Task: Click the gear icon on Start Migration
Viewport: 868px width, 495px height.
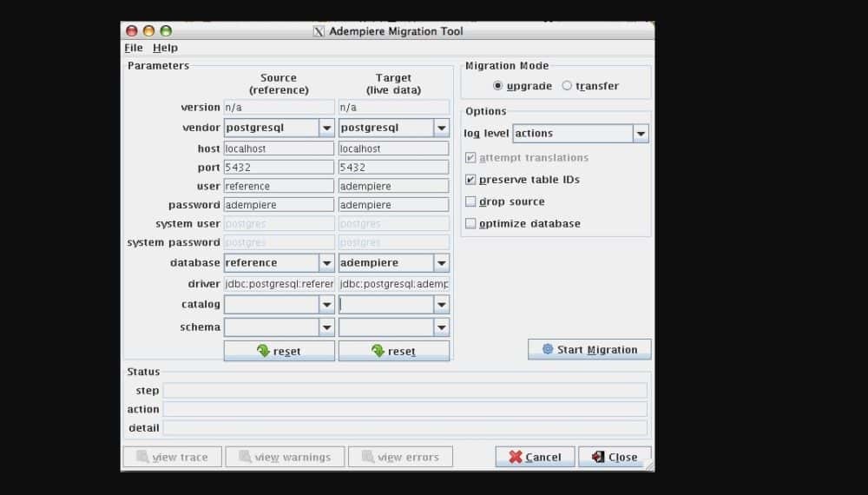Action: coord(547,349)
